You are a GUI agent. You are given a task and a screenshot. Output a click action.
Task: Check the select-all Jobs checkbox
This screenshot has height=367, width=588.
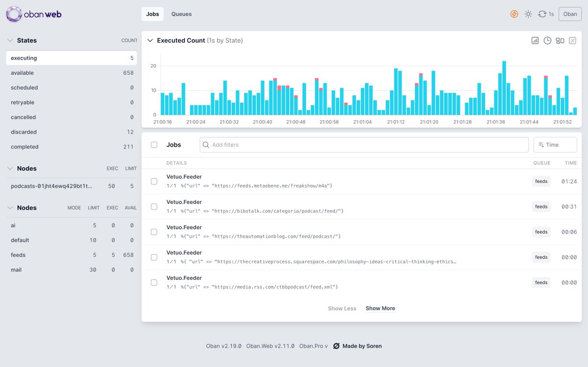click(154, 145)
